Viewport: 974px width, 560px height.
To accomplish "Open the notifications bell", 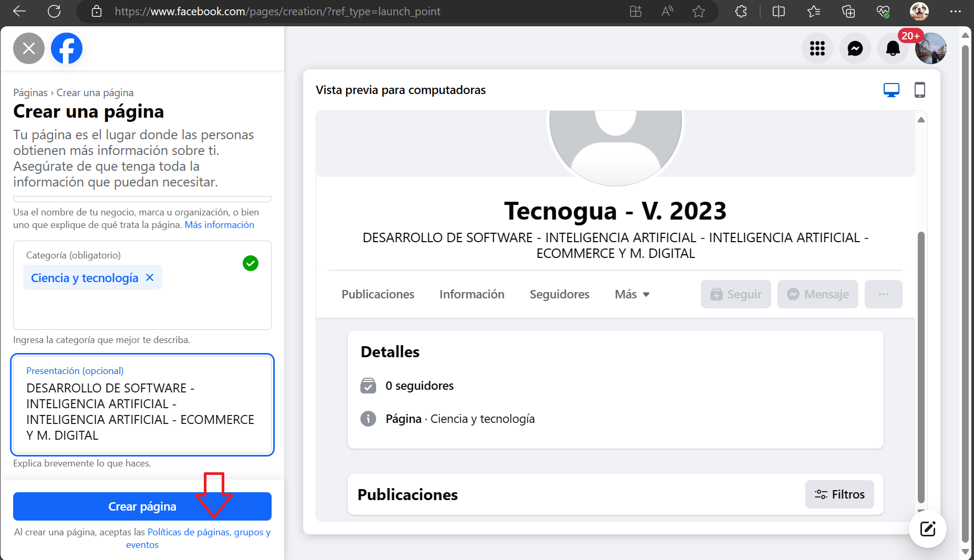I will 893,49.
